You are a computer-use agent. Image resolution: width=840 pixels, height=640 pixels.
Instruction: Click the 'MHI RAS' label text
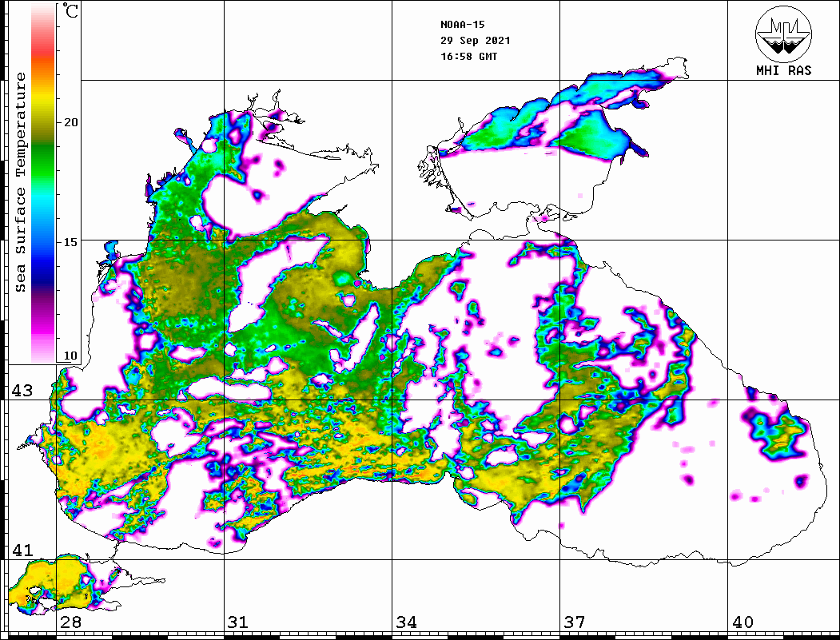[784, 70]
